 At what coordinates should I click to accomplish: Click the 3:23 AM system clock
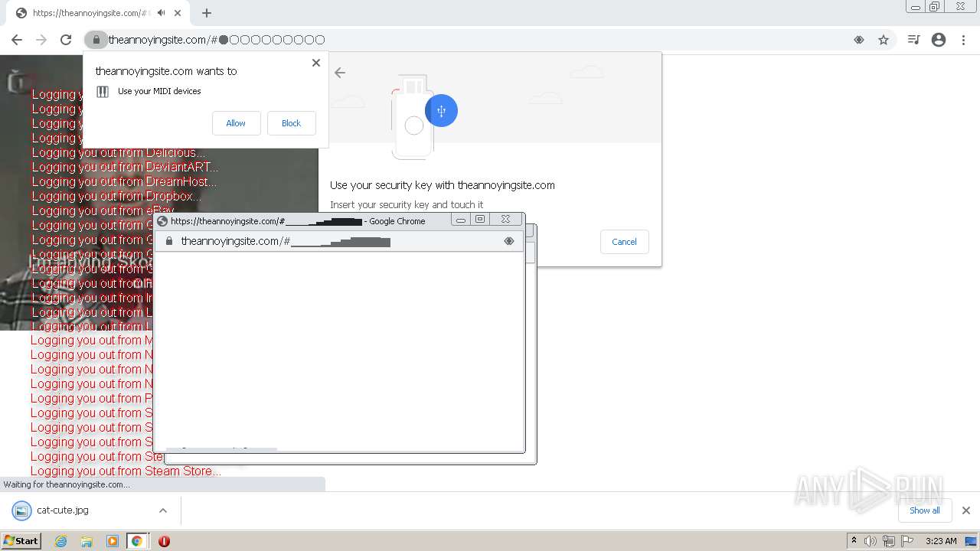point(941,541)
